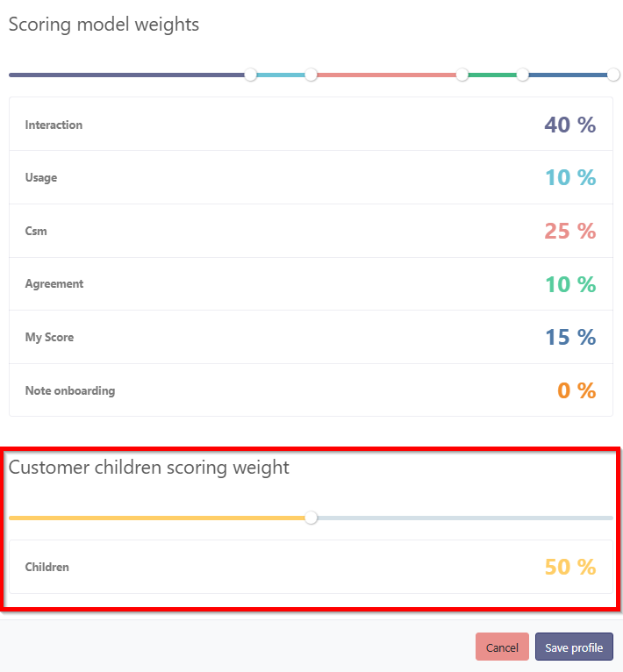
Task: Click the Children scoring weight slider handle
Action: coord(311,518)
